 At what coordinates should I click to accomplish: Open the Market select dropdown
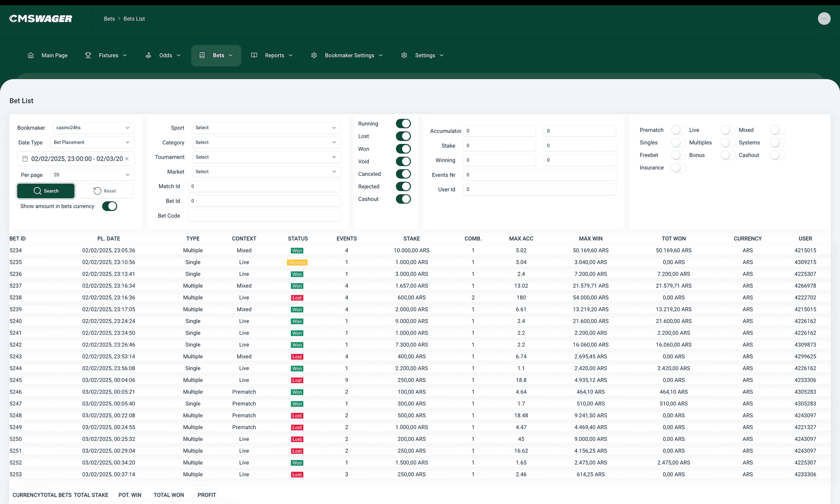266,172
